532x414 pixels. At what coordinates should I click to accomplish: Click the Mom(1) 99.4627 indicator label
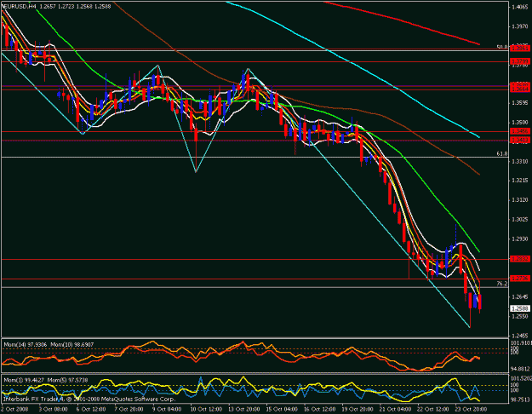(x=24, y=380)
